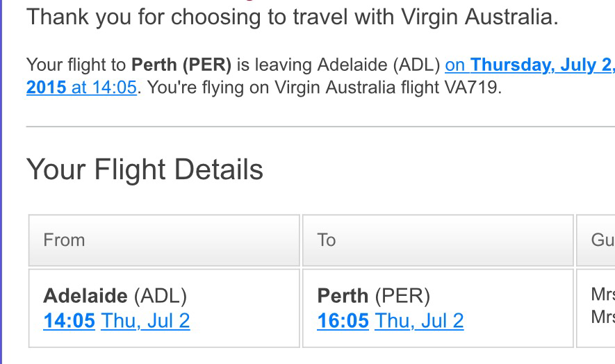615x364 pixels.
Task: Click the "Your Flight Details" heading
Action: (145, 169)
